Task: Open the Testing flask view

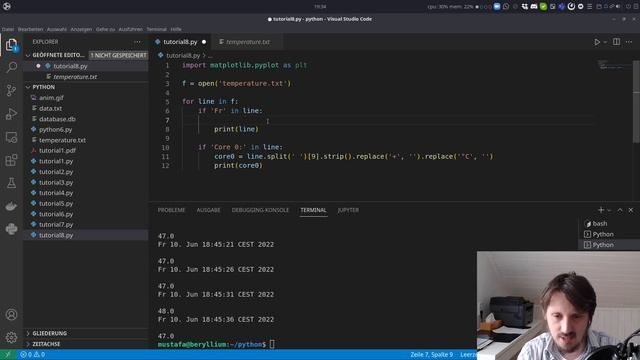Action: (11, 183)
